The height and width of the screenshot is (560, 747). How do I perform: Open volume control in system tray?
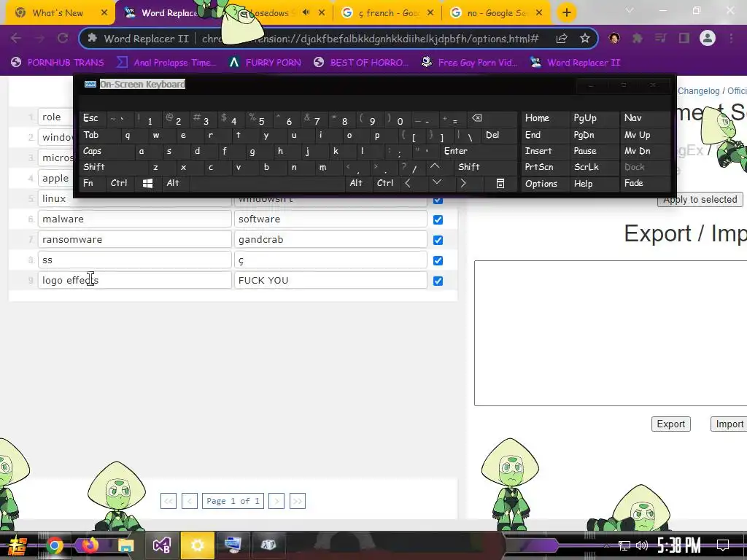642,545
